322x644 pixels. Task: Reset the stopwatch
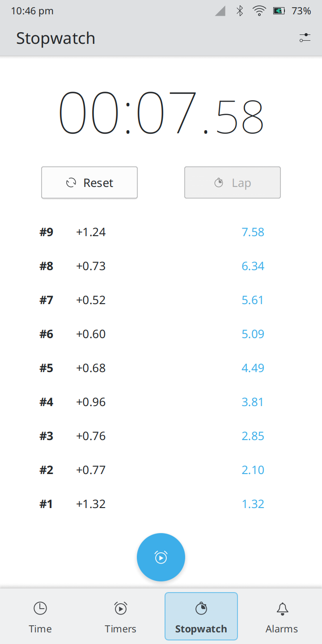[x=89, y=182]
